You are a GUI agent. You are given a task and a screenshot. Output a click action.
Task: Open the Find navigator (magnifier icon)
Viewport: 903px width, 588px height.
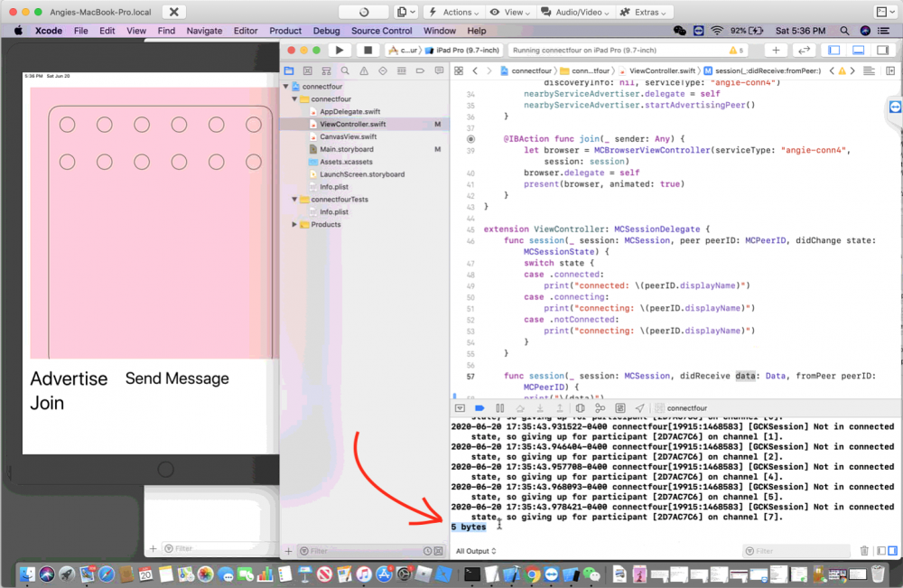point(344,70)
